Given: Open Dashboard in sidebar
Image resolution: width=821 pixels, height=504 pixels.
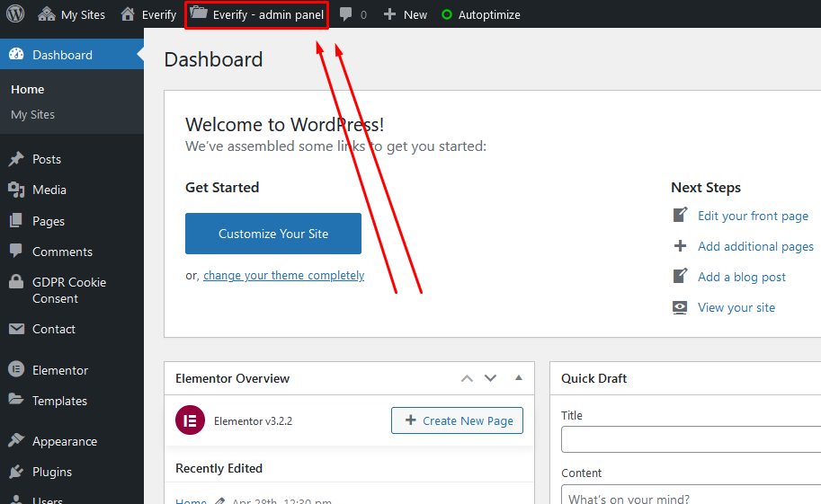Looking at the screenshot, I should click(72, 55).
